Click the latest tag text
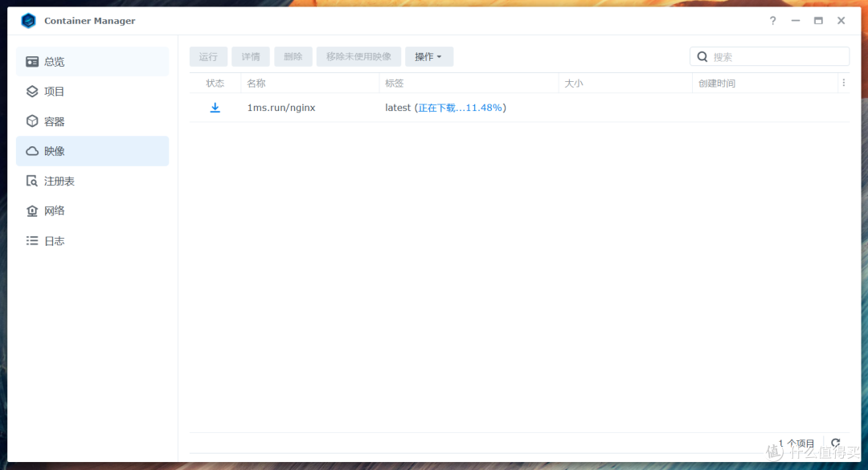This screenshot has height=470, width=868. [x=398, y=108]
